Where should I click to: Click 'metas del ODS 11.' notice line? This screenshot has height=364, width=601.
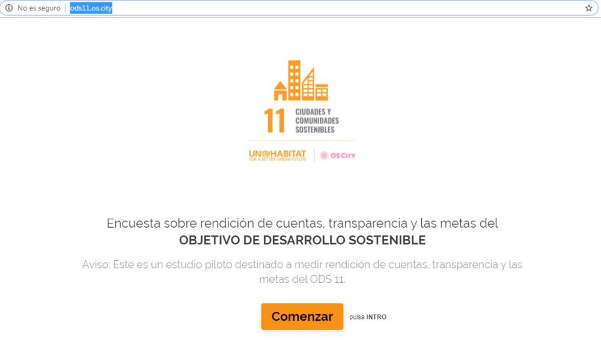(x=302, y=279)
